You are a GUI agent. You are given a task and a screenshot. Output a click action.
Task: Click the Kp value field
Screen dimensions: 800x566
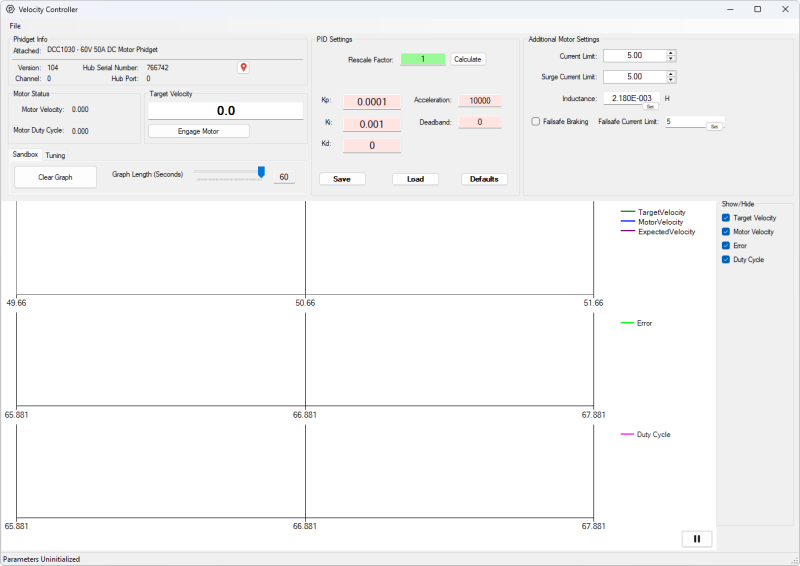[372, 102]
